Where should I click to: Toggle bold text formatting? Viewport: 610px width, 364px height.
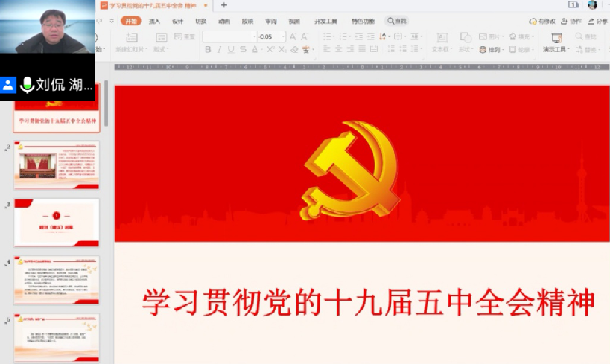[x=208, y=50]
